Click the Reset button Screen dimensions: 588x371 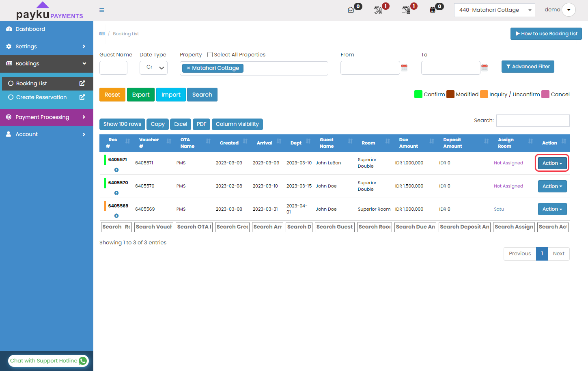112,95
